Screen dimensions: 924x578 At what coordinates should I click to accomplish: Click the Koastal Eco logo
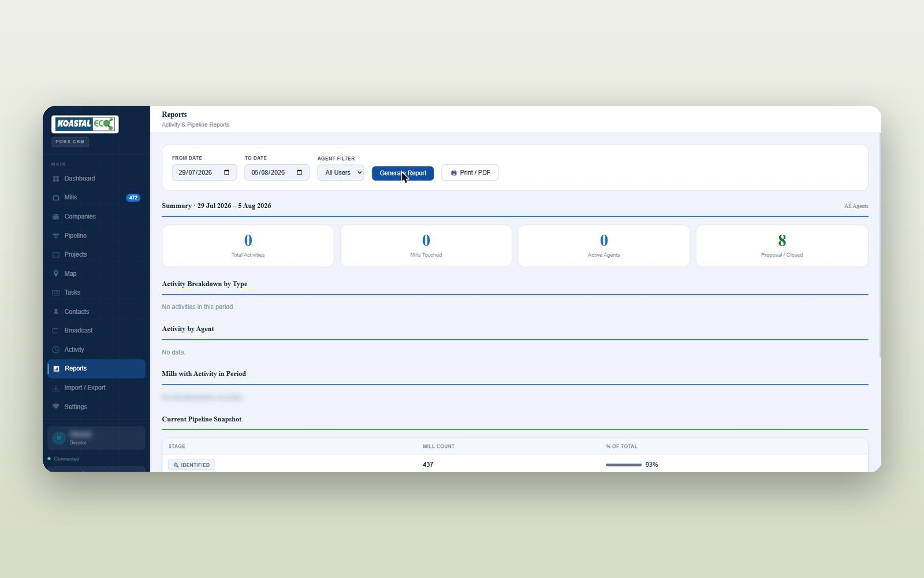point(85,124)
